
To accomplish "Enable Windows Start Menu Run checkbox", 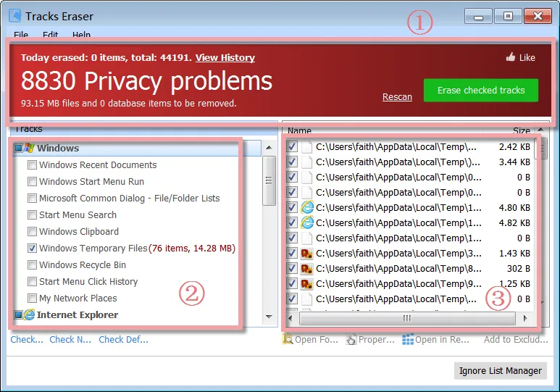I will tap(32, 182).
